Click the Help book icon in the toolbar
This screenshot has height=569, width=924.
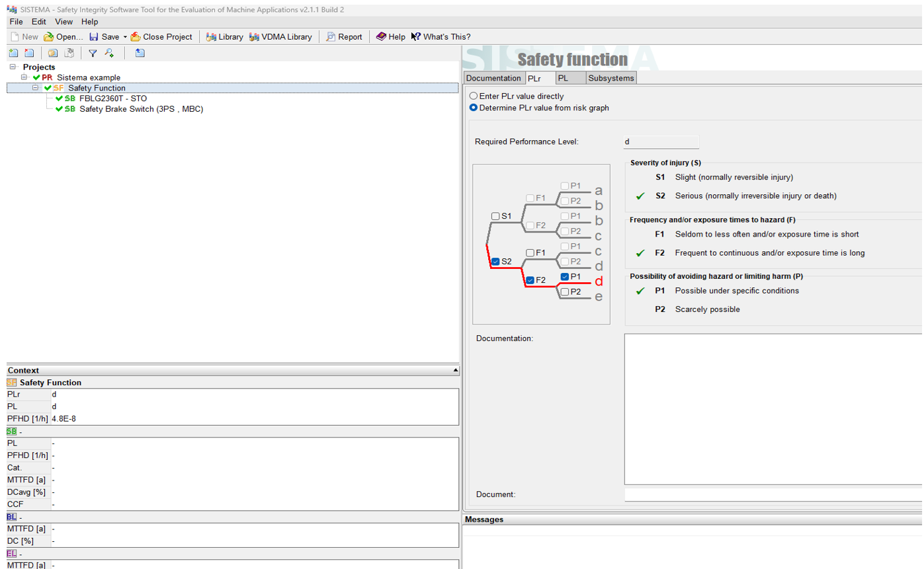tap(381, 37)
